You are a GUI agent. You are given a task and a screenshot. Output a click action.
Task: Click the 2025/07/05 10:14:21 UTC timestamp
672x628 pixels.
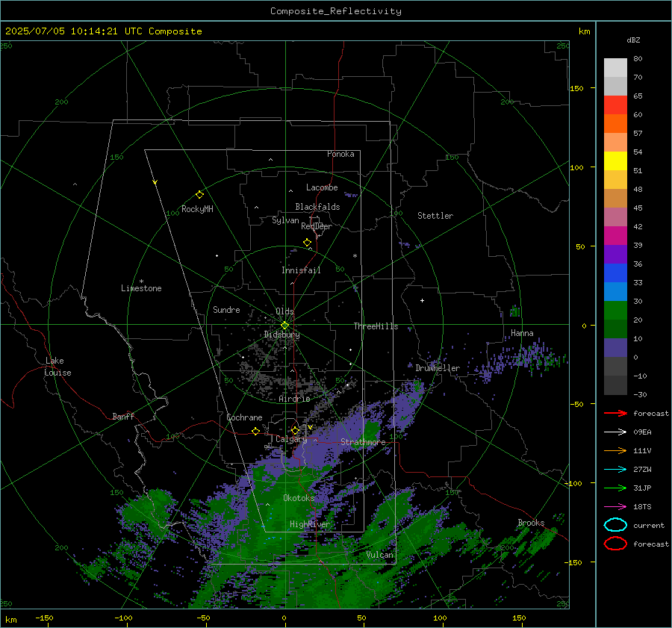click(x=103, y=31)
